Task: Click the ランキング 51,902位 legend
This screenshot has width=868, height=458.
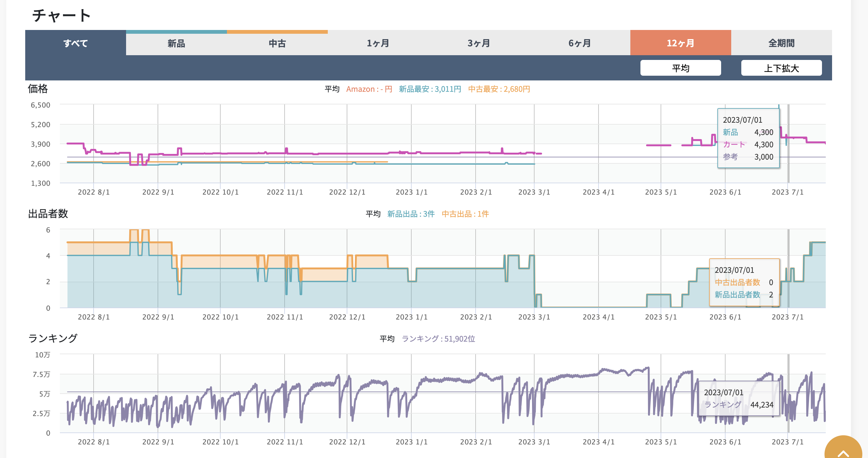Action: tap(438, 338)
